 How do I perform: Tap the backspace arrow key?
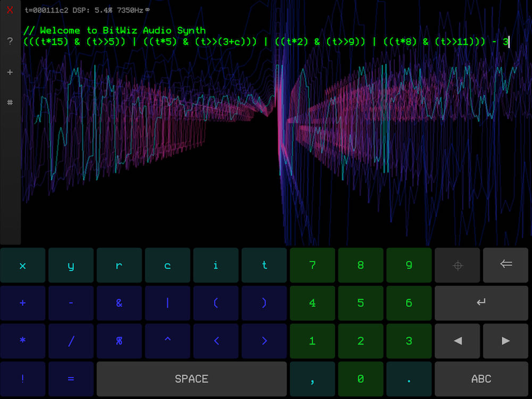(505, 265)
